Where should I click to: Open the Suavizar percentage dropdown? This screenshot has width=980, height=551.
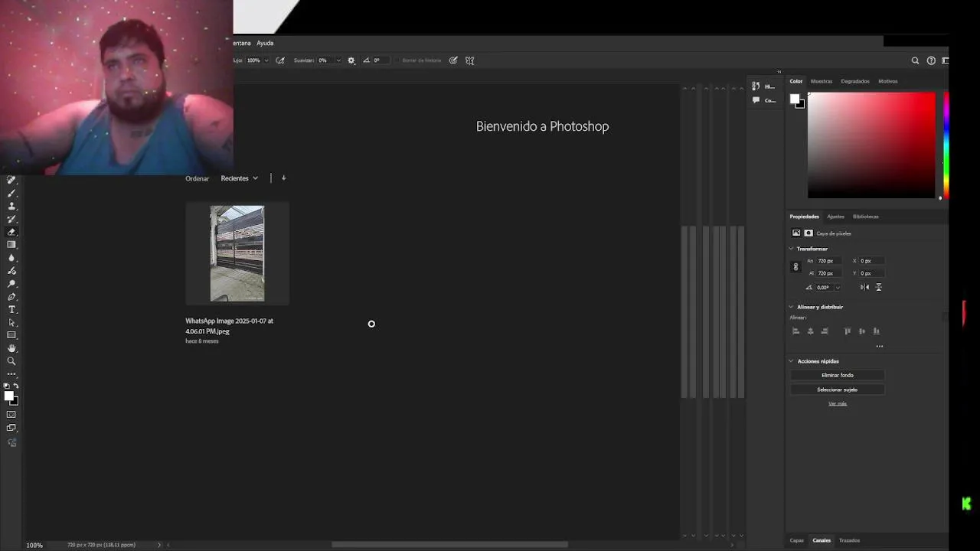click(x=338, y=60)
